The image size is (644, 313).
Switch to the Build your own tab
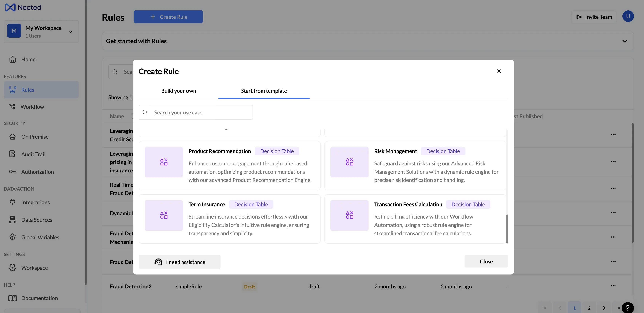(x=178, y=91)
